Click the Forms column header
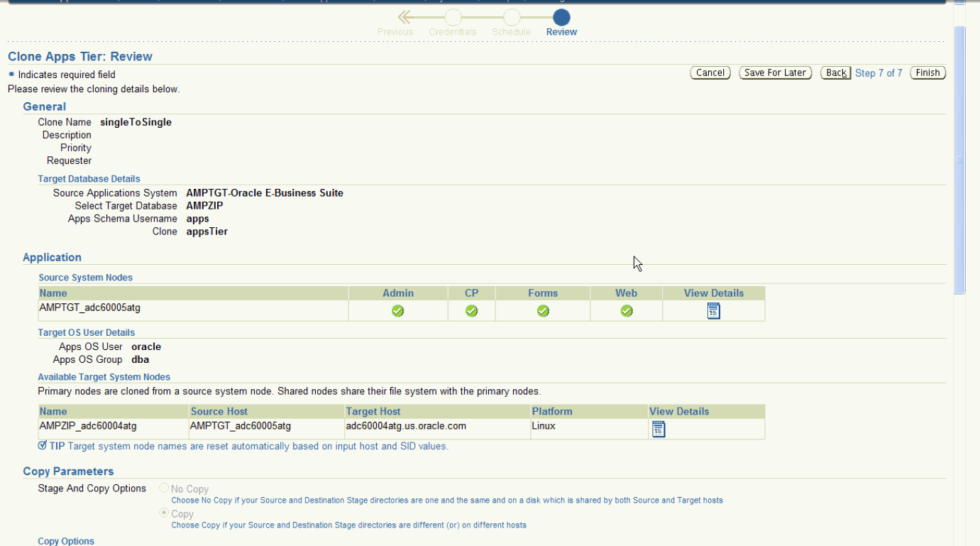980x546 pixels. pos(543,293)
